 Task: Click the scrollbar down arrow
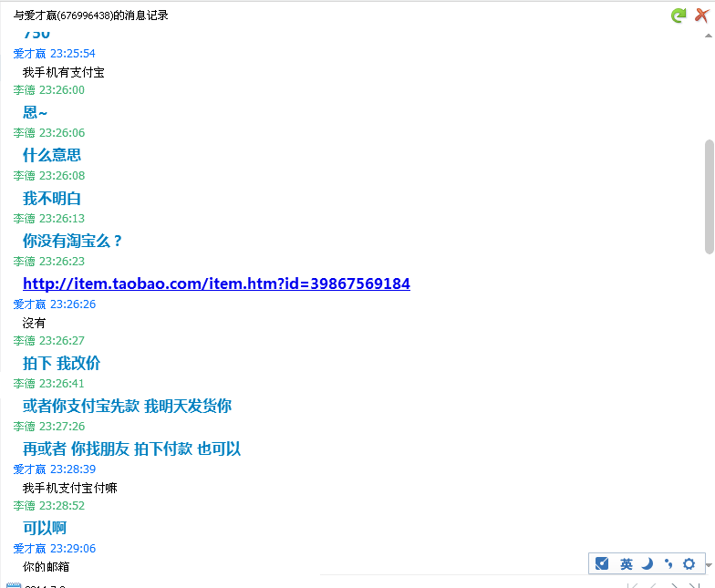pos(709,567)
